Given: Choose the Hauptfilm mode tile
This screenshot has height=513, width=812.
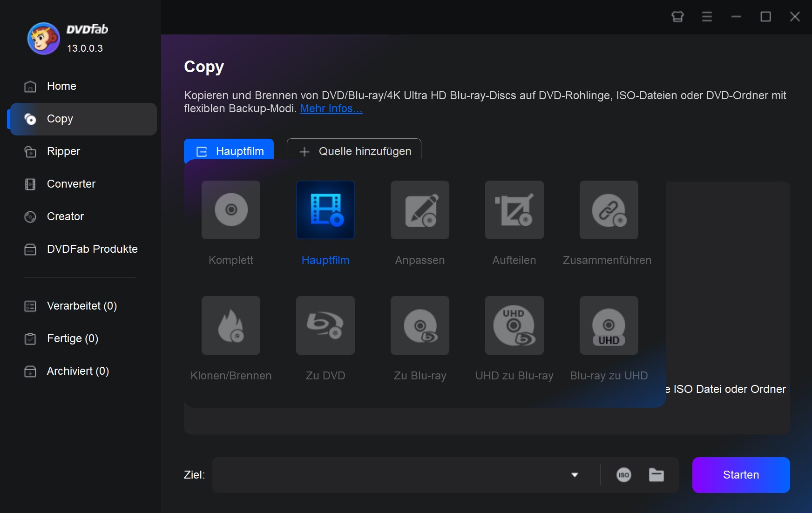Looking at the screenshot, I should (x=325, y=210).
